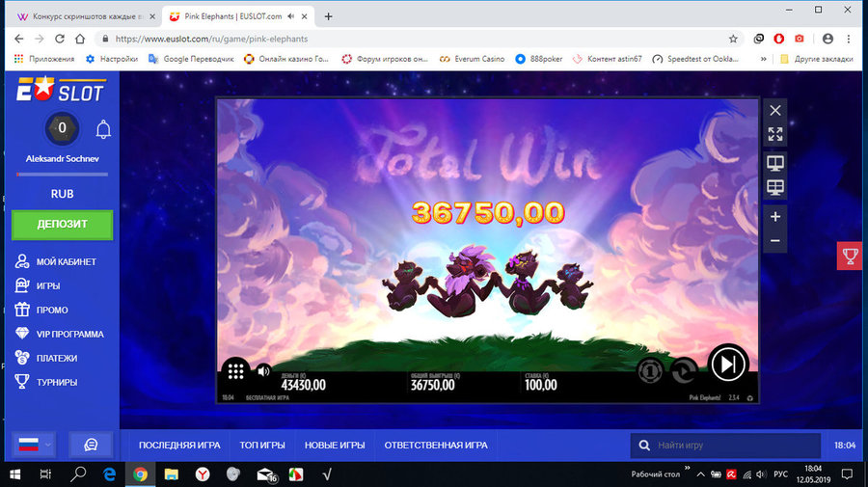Toggle fullscreen mode for the game
The width and height of the screenshot is (868, 487).
(775, 135)
